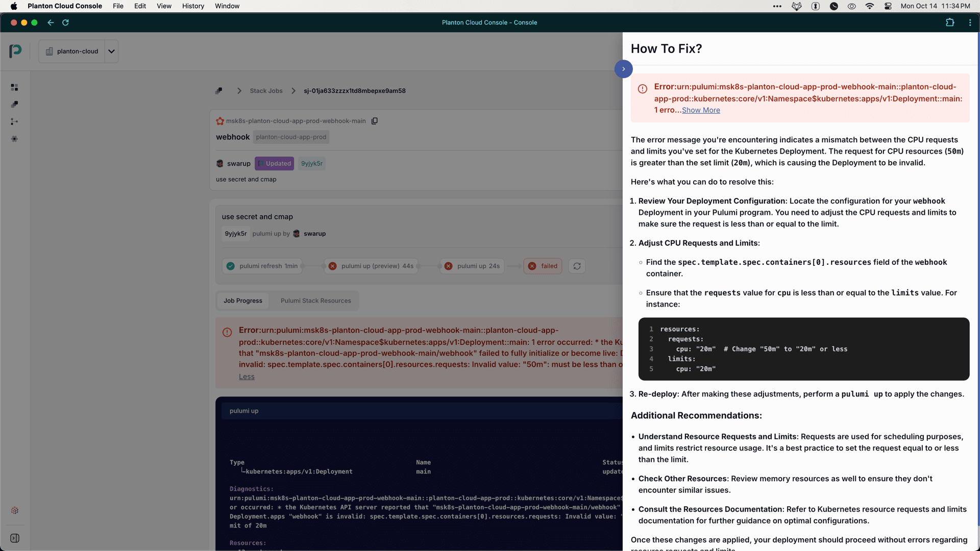The image size is (980, 551).
Task: Click the retry refresh icon beside failed
Action: point(577,266)
